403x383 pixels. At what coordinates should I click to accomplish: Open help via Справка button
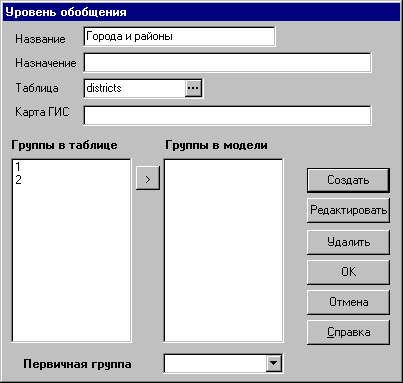click(x=348, y=332)
